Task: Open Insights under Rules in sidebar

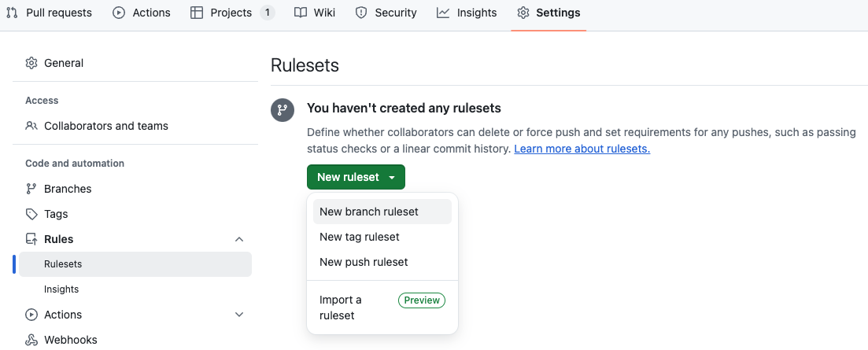Action: (x=61, y=289)
